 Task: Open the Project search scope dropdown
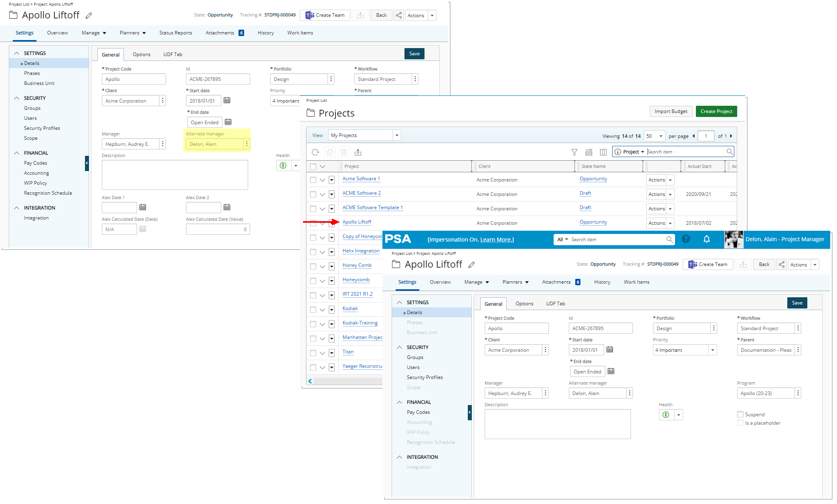630,152
